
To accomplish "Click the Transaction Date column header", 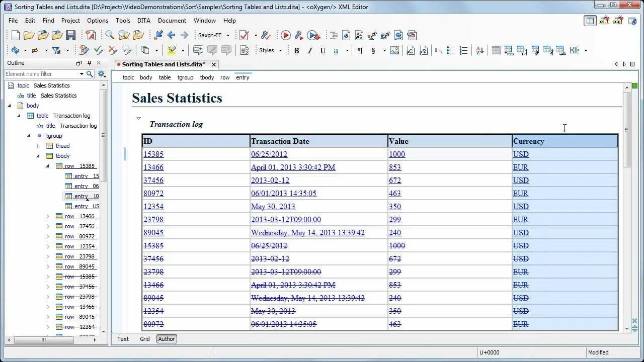I will tap(319, 141).
